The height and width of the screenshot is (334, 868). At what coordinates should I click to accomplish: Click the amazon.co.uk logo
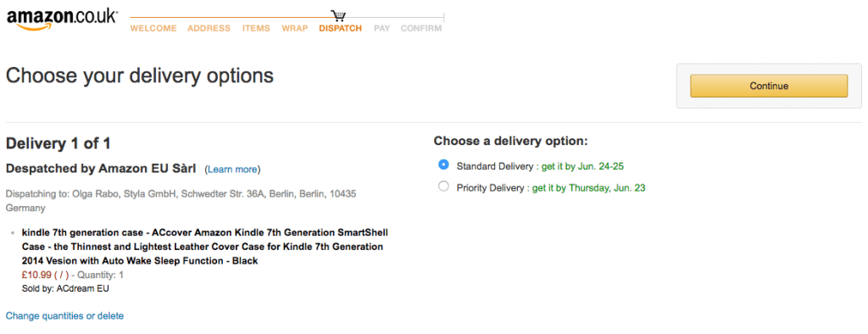pyautogui.click(x=62, y=19)
